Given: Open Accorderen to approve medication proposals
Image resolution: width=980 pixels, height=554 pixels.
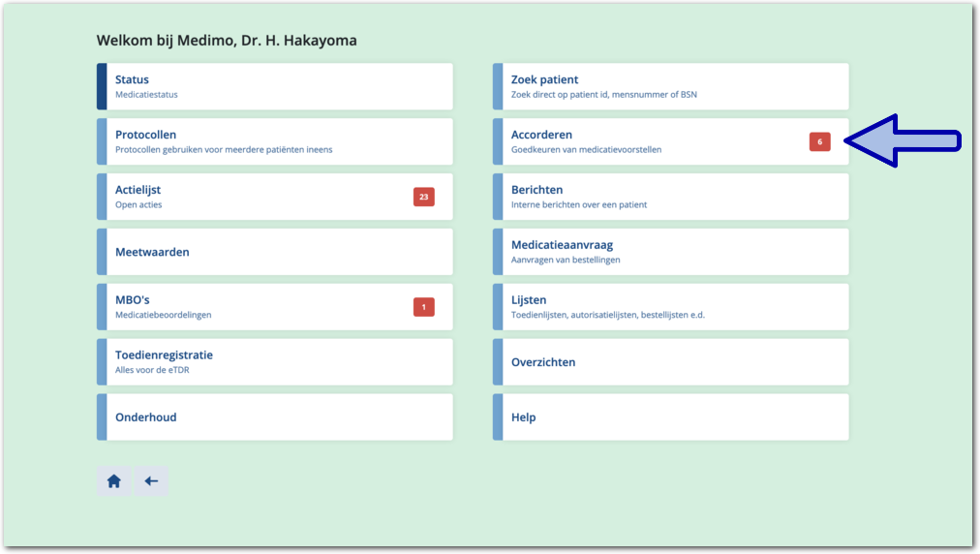Looking at the screenshot, I should [649, 142].
